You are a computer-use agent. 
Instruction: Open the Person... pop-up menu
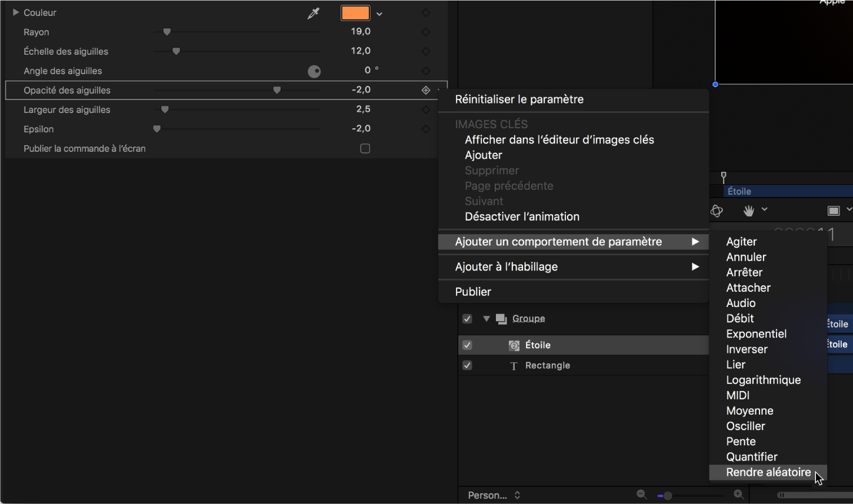point(494,495)
